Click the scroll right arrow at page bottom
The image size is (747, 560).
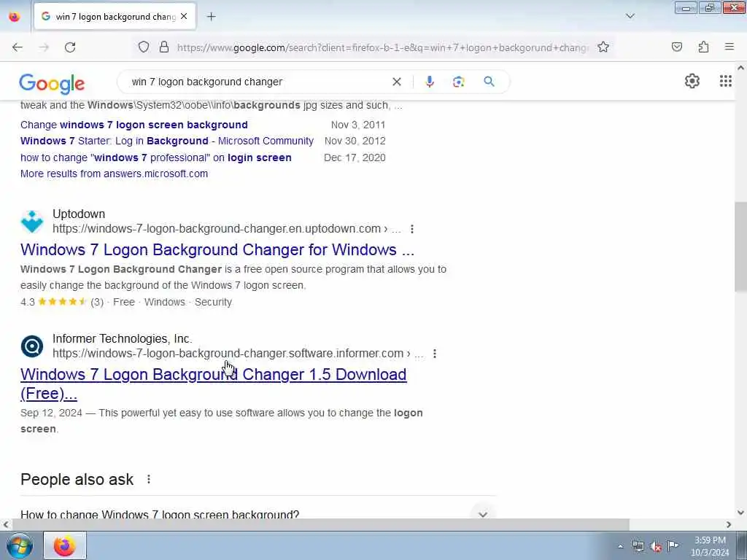pos(729,524)
